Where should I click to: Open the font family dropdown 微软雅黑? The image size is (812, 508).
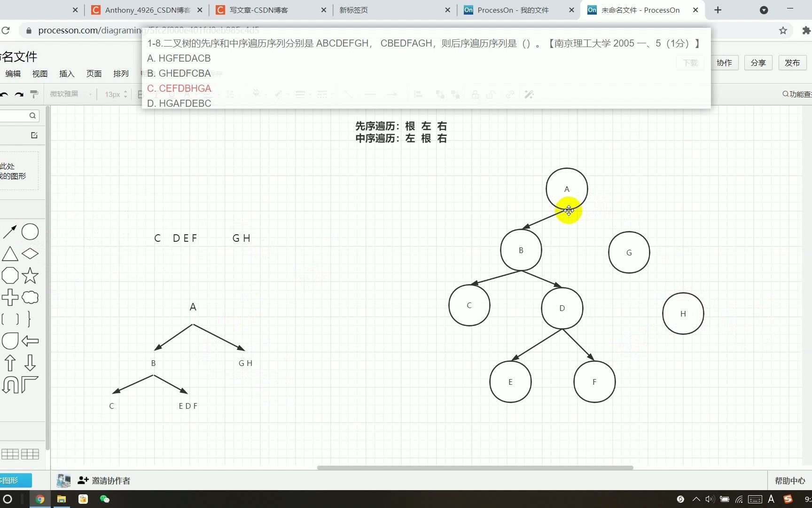coord(71,94)
